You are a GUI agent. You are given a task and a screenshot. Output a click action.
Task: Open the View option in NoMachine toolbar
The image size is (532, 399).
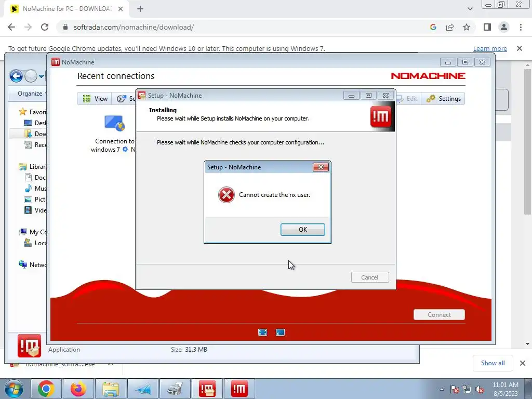click(96, 98)
